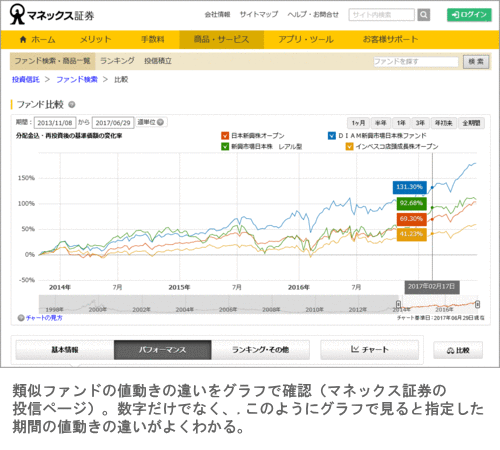
Task: Click the 週単位 interval button
Action: click(x=151, y=122)
